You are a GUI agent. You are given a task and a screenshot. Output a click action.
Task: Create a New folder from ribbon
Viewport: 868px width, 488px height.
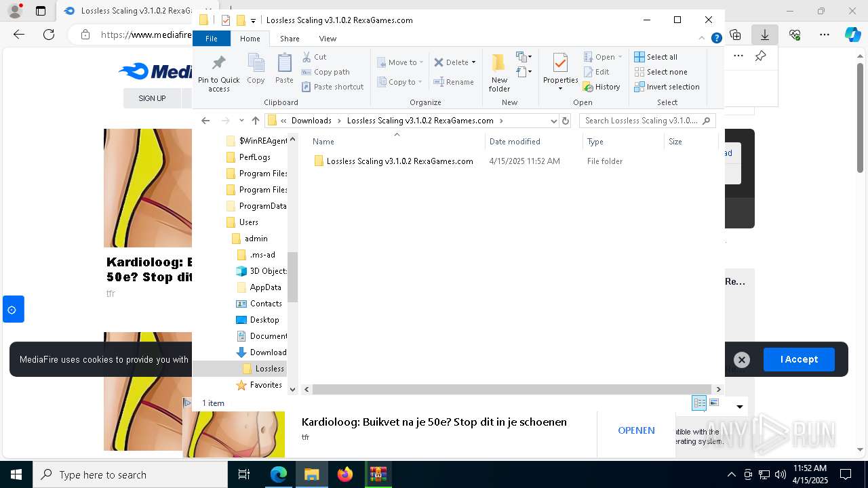click(x=499, y=73)
